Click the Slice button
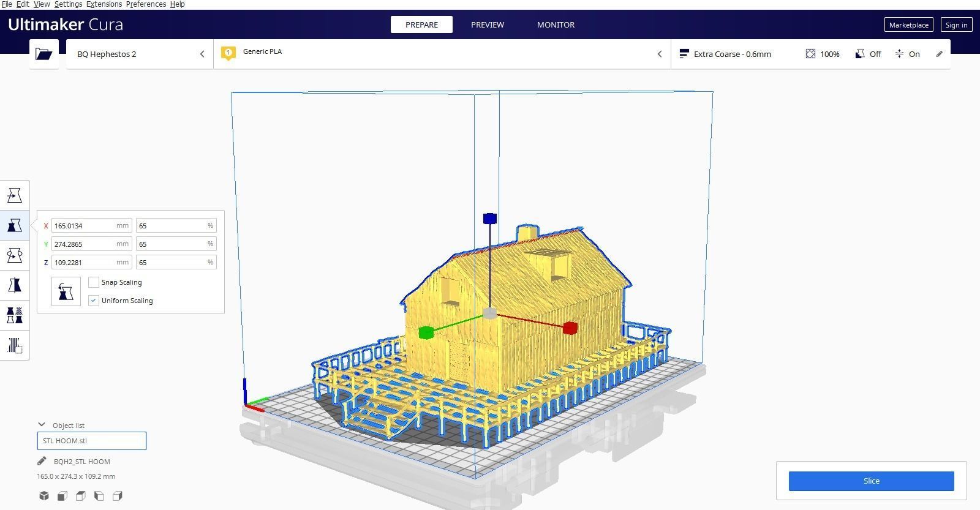Image resolution: width=980 pixels, height=510 pixels. coord(871,481)
